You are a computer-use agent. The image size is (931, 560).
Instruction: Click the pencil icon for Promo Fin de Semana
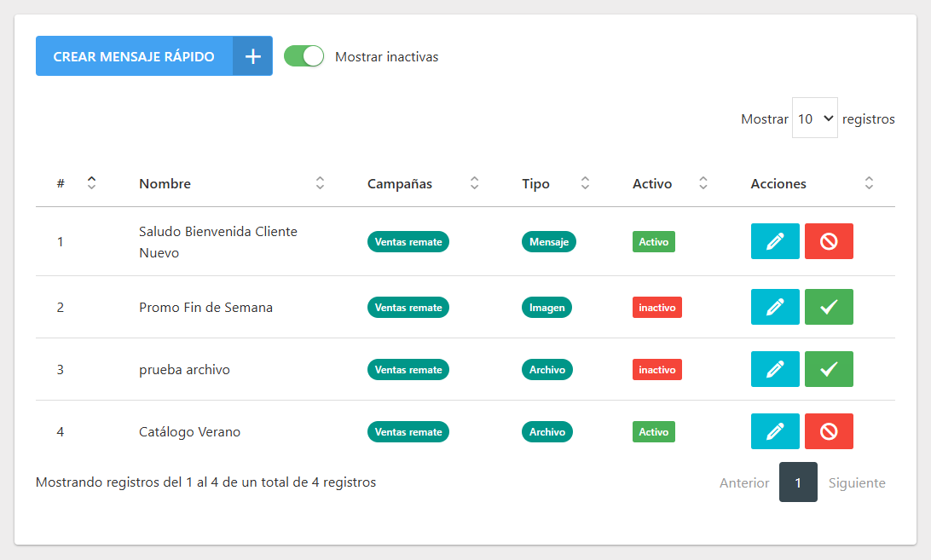pos(775,307)
